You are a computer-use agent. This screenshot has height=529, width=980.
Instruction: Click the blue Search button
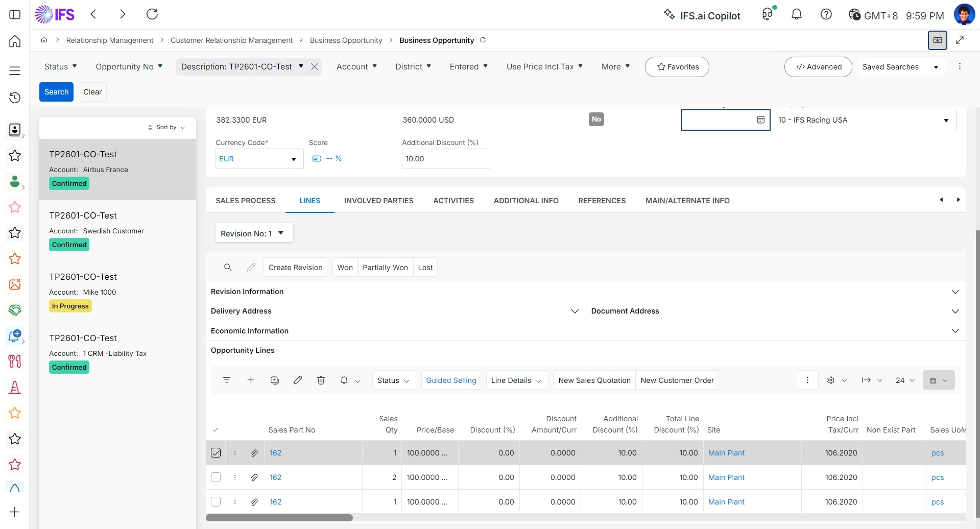point(56,92)
